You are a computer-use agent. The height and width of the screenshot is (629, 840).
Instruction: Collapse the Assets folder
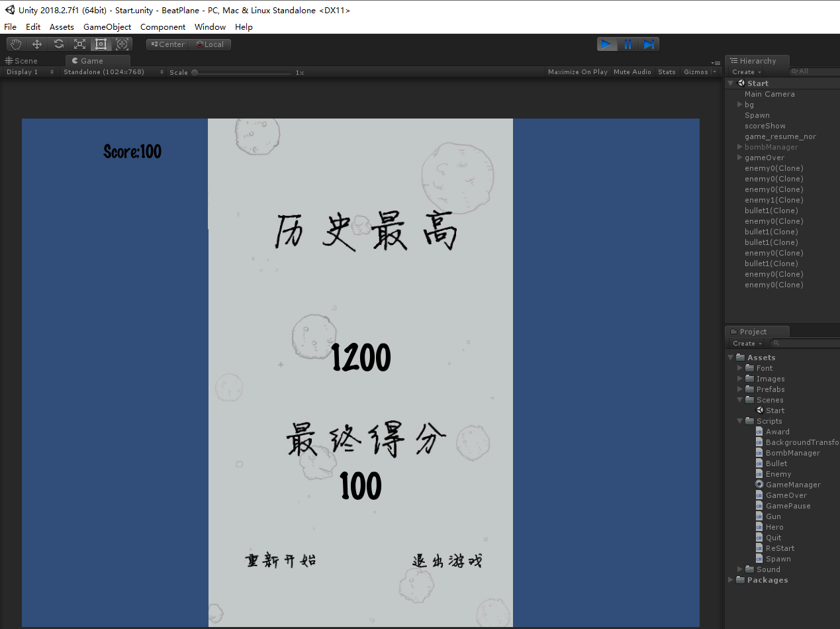pos(731,358)
